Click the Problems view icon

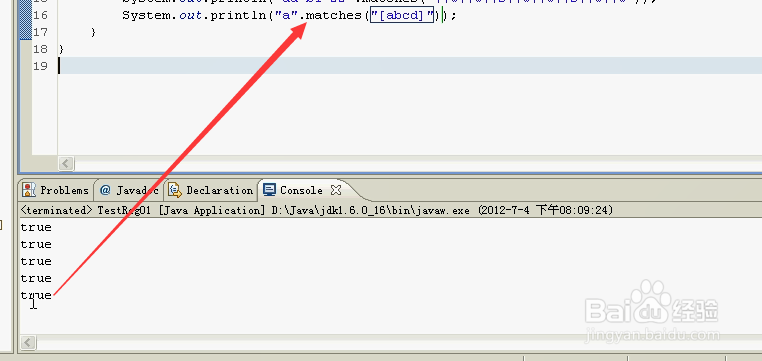[29, 190]
